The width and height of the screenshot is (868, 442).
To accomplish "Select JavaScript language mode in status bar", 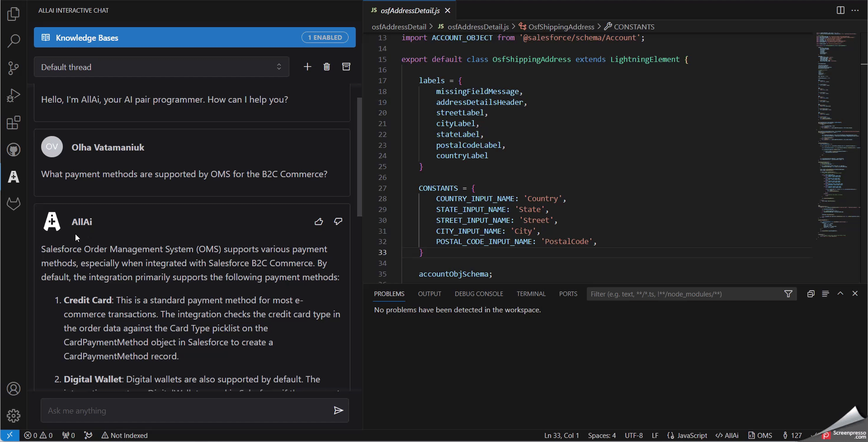I will tap(691, 435).
